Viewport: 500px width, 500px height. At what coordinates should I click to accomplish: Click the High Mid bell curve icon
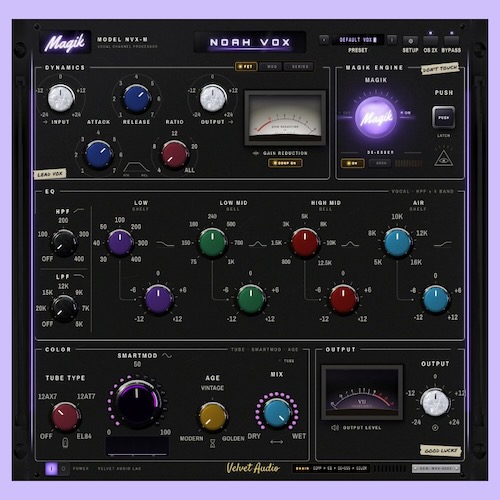(x=350, y=244)
